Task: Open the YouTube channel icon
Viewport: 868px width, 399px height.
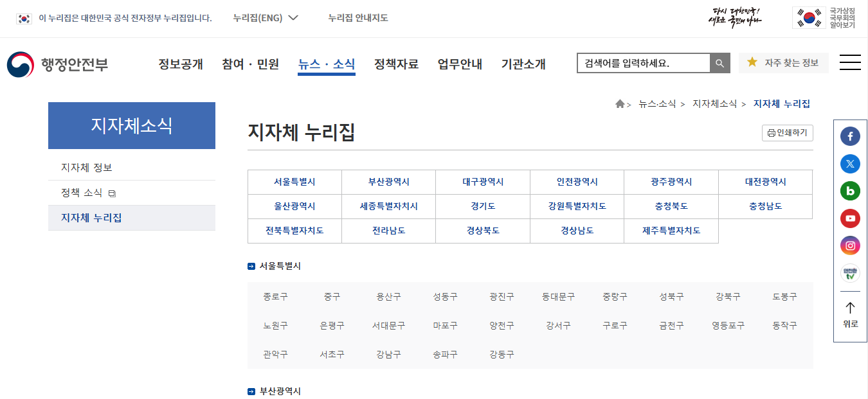Action: click(850, 218)
